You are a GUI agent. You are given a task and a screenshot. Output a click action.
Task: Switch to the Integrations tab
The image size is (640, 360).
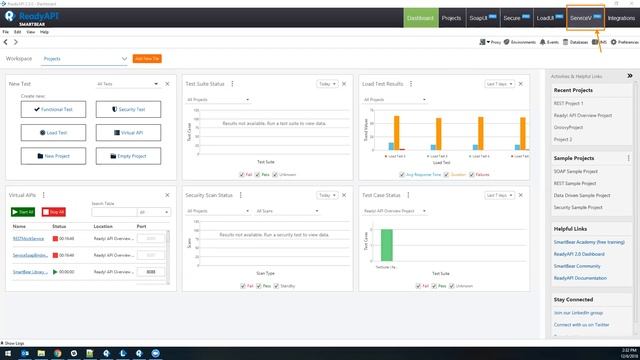tap(621, 18)
